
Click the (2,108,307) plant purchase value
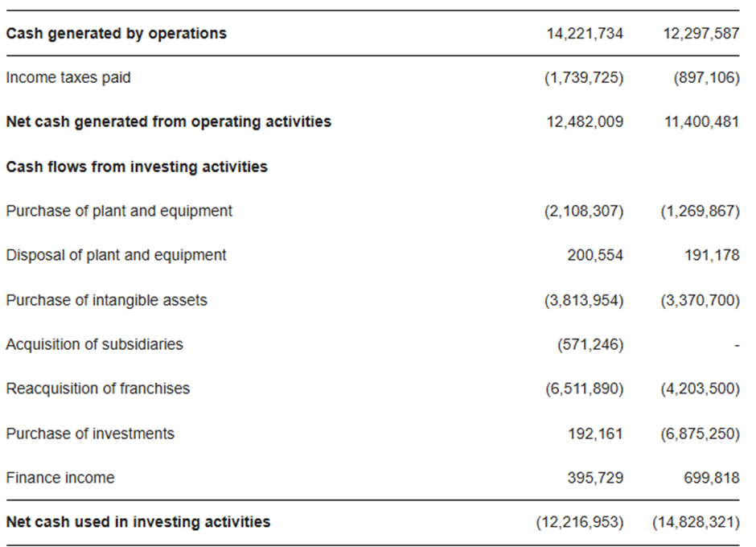click(x=584, y=212)
